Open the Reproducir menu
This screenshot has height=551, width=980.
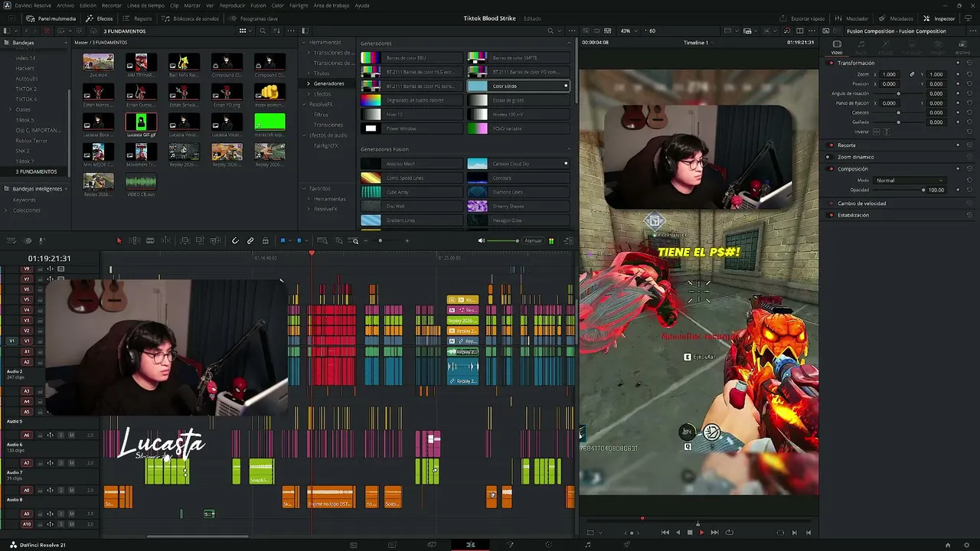coord(232,5)
